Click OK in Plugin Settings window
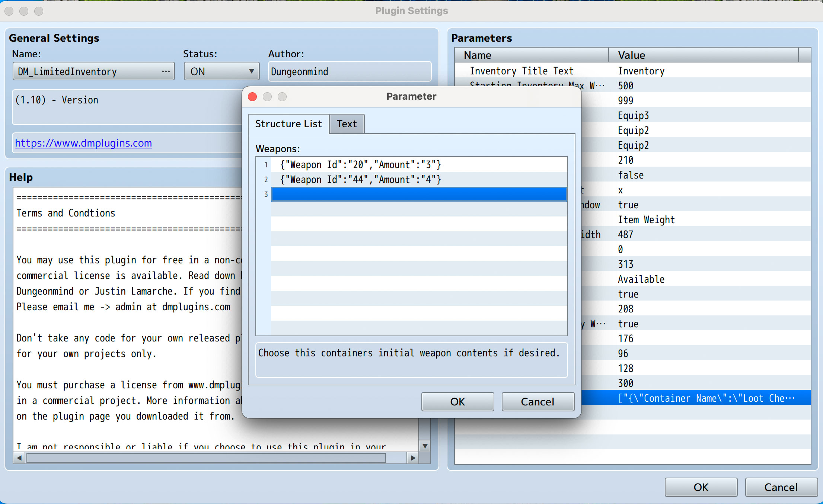 pos(701,487)
